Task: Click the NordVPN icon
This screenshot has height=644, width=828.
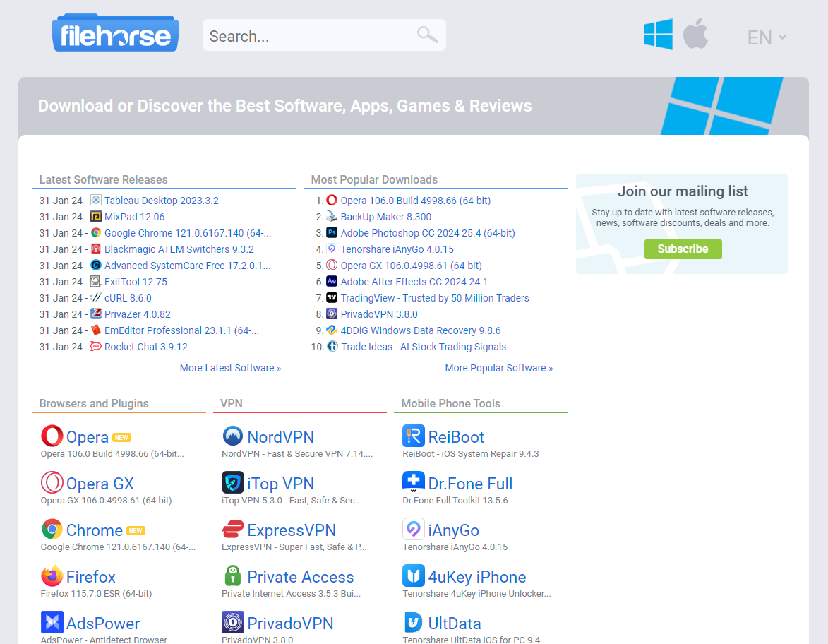Action: click(233, 436)
